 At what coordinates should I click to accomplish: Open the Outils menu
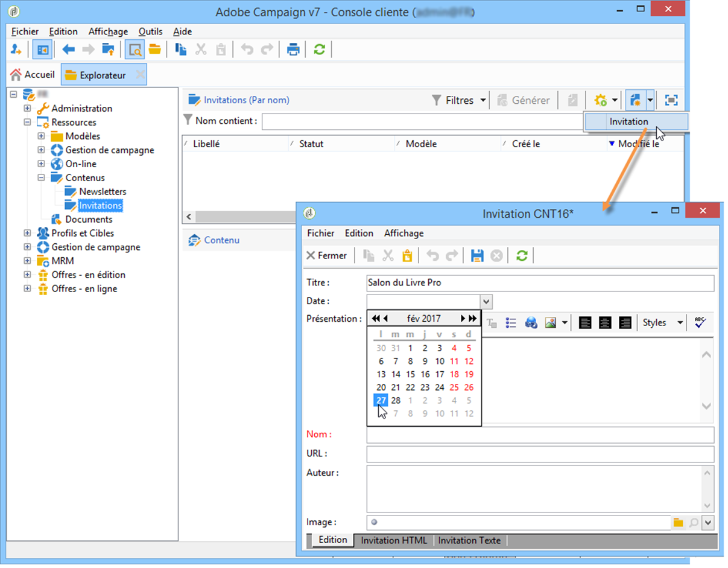click(150, 31)
